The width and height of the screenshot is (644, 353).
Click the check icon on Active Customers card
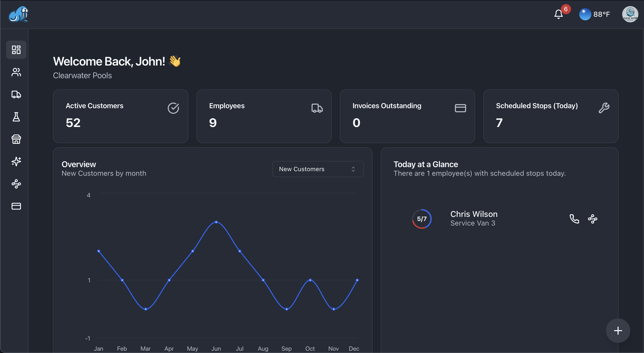173,108
